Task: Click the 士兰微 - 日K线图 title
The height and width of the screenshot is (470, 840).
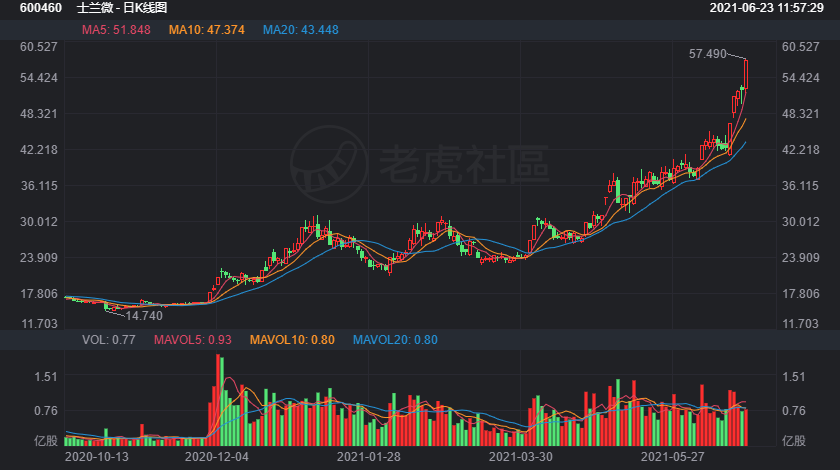Action: click(x=122, y=8)
